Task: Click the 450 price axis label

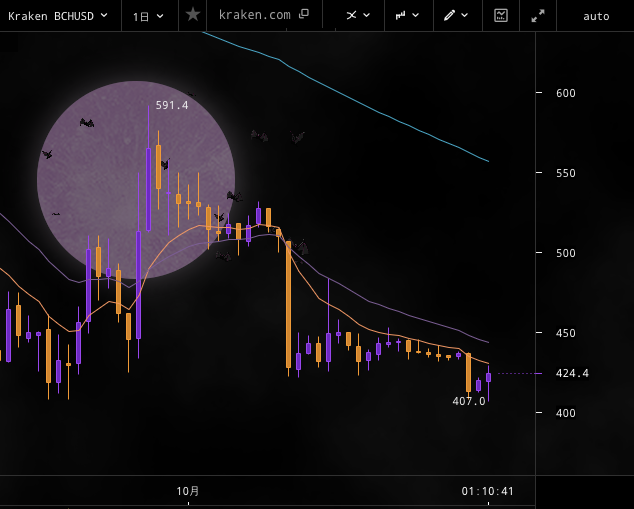Action: coord(566,333)
